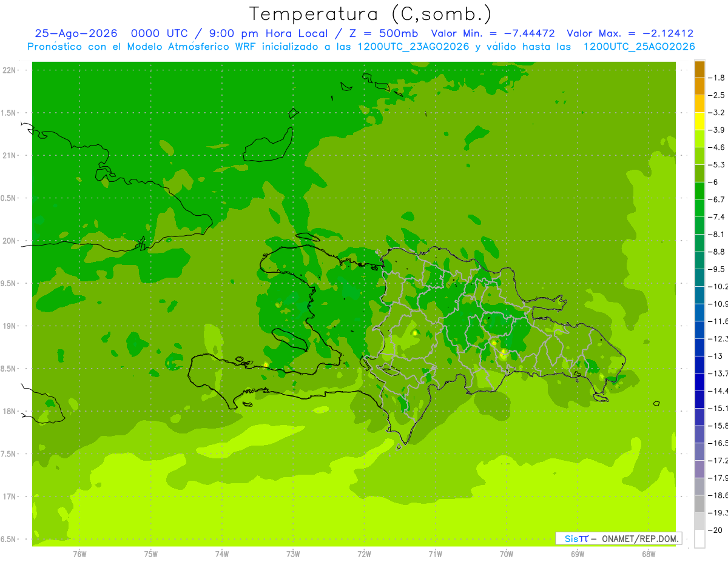Pick the dark blue colorbar segment between -13.7 and -14.4

699,382
